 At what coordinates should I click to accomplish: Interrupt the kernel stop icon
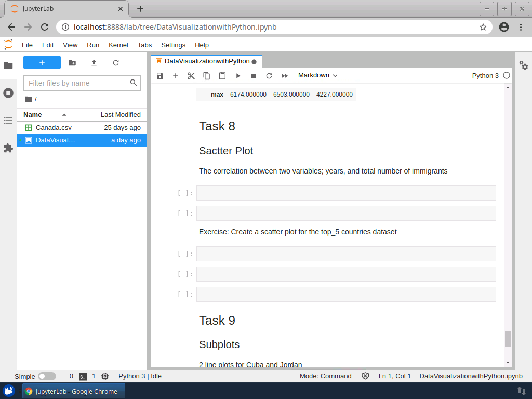[254, 76]
